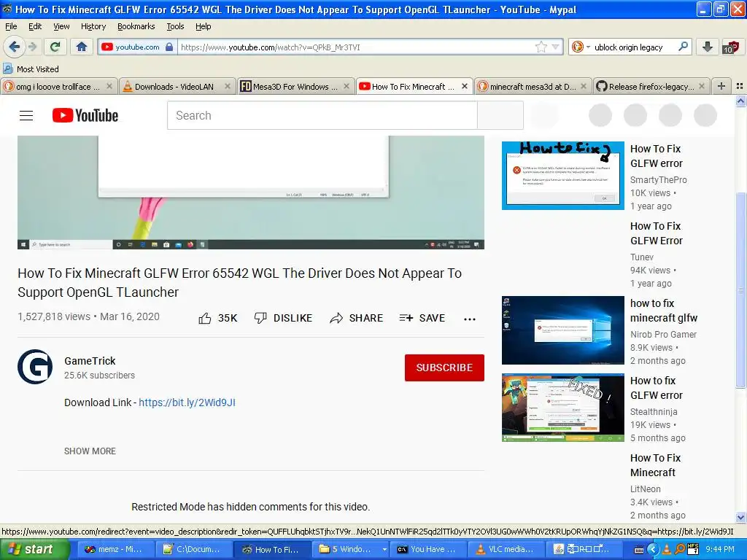Open the LitNeon How To Fix Minecraft title
The height and width of the screenshot is (560, 747).
pyautogui.click(x=656, y=465)
